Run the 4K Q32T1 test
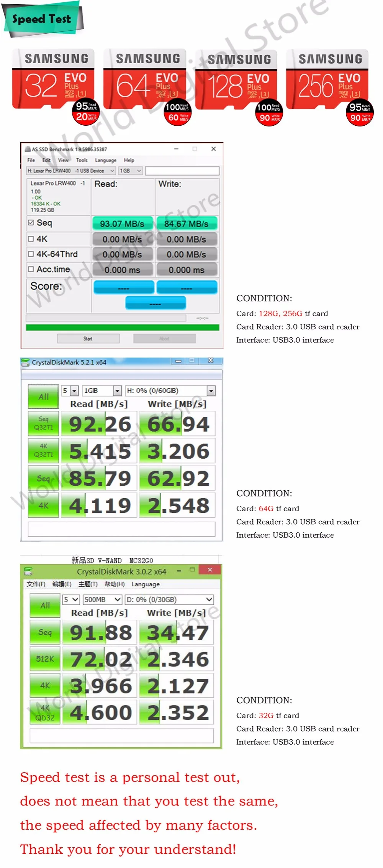 click(x=44, y=451)
